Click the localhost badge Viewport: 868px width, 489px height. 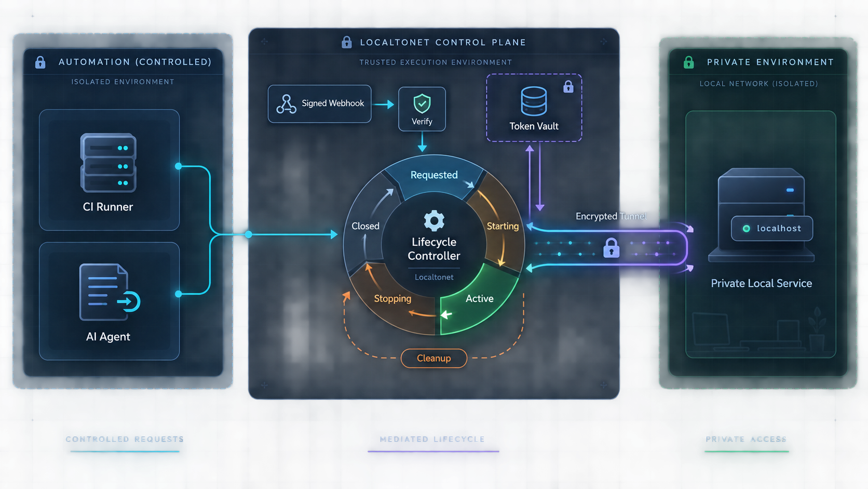(772, 229)
